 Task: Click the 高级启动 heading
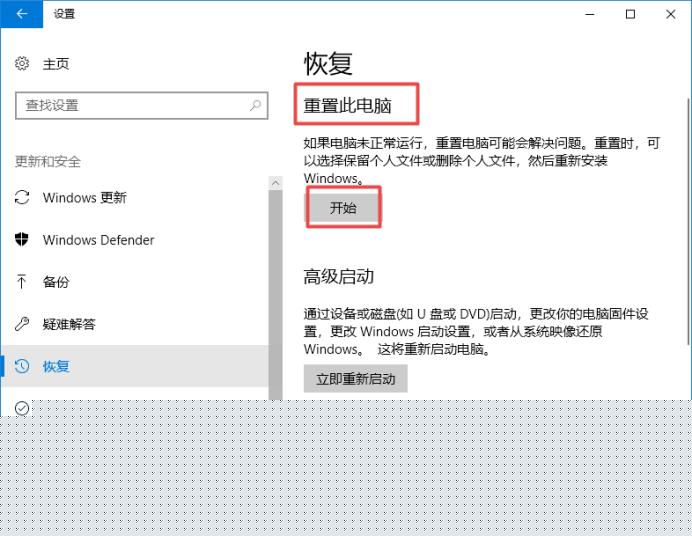[338, 277]
